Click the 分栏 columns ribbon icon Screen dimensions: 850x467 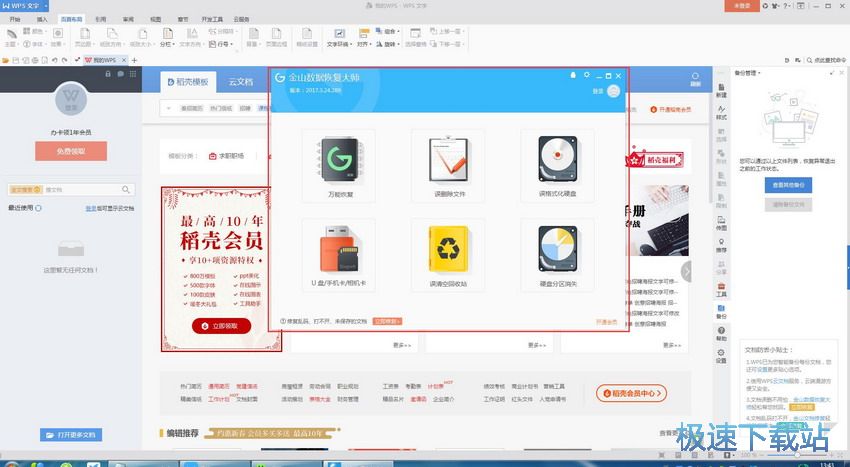tap(168, 34)
